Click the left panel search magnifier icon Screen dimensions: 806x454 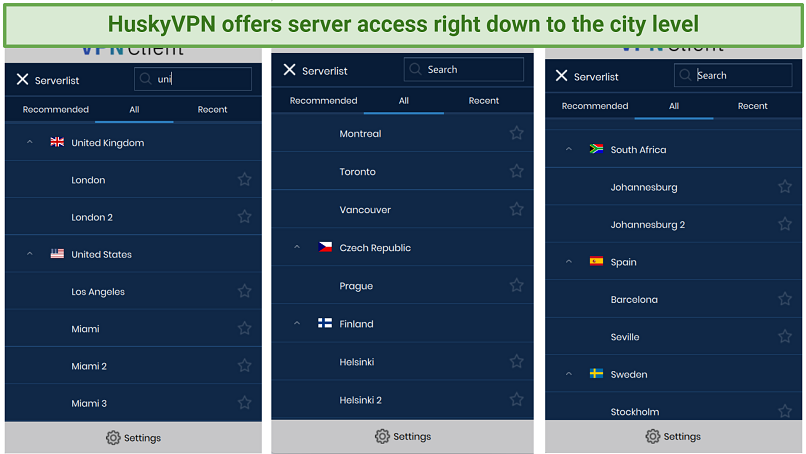pos(145,78)
